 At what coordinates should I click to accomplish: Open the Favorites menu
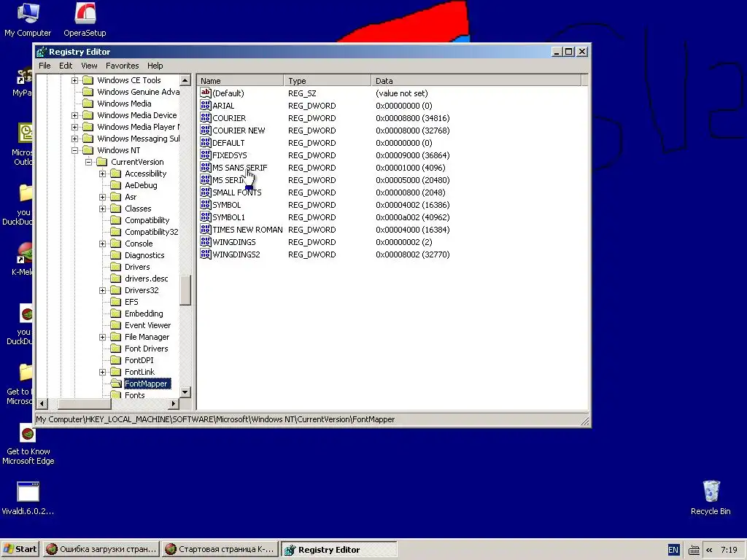[123, 66]
